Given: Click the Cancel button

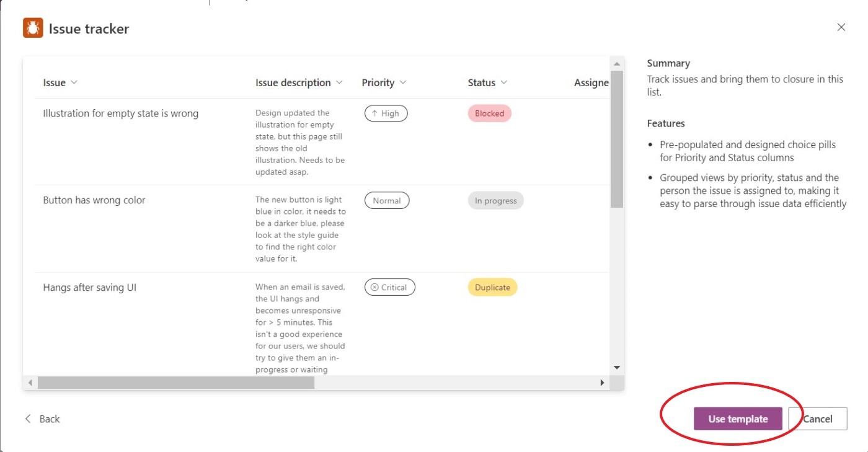Looking at the screenshot, I should (x=817, y=419).
